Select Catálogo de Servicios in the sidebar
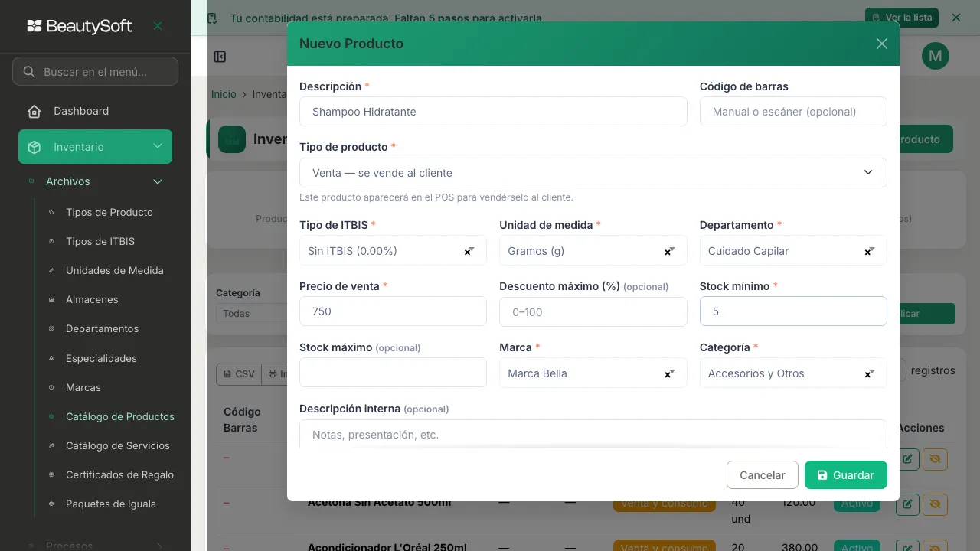Image resolution: width=980 pixels, height=551 pixels. click(x=118, y=445)
